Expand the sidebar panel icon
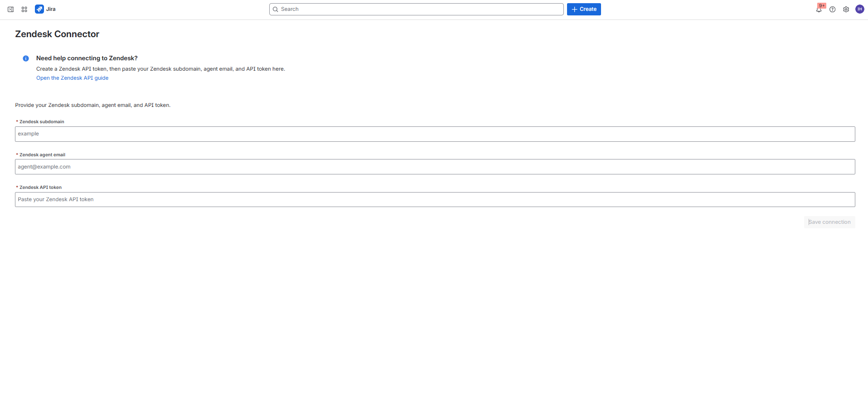This screenshot has width=868, height=410. (10, 9)
